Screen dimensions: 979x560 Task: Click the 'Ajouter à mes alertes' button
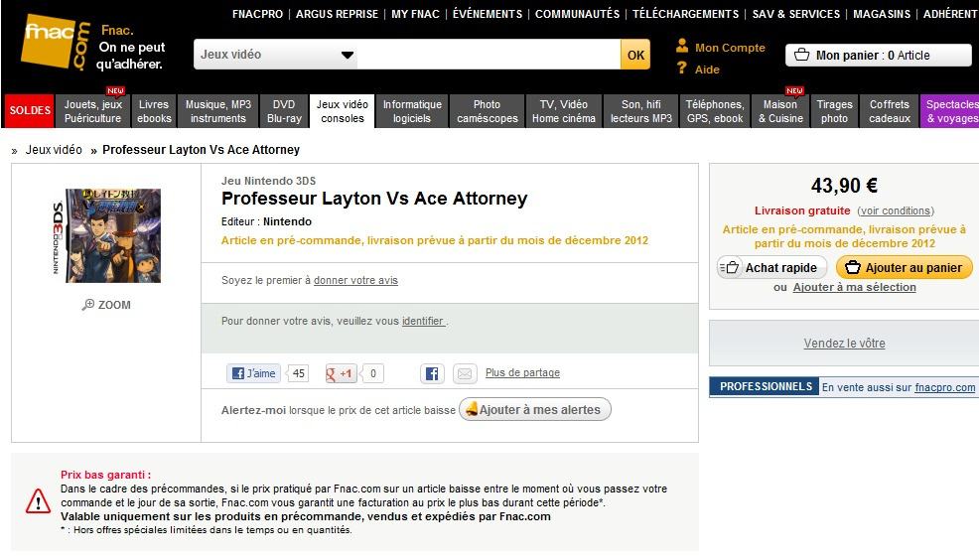(535, 409)
